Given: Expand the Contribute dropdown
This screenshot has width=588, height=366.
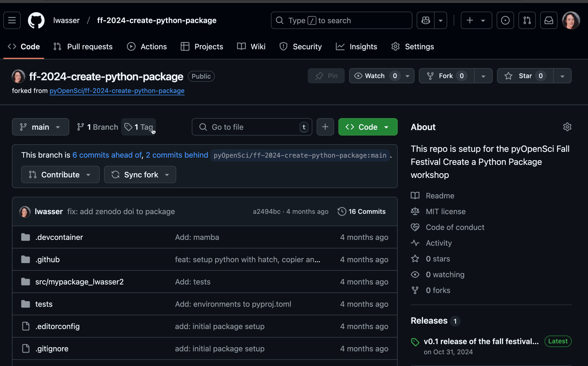Looking at the screenshot, I should tap(60, 175).
